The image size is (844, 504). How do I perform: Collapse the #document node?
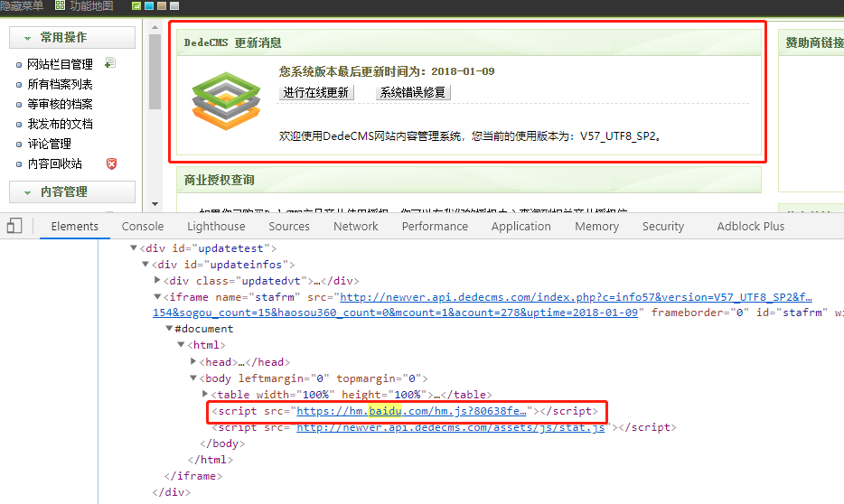click(169, 328)
